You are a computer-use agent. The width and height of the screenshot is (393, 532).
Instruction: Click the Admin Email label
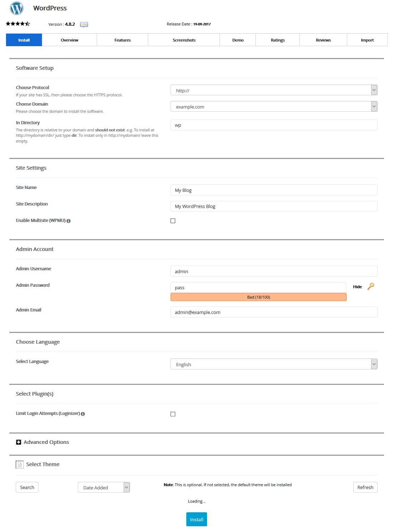click(x=29, y=310)
